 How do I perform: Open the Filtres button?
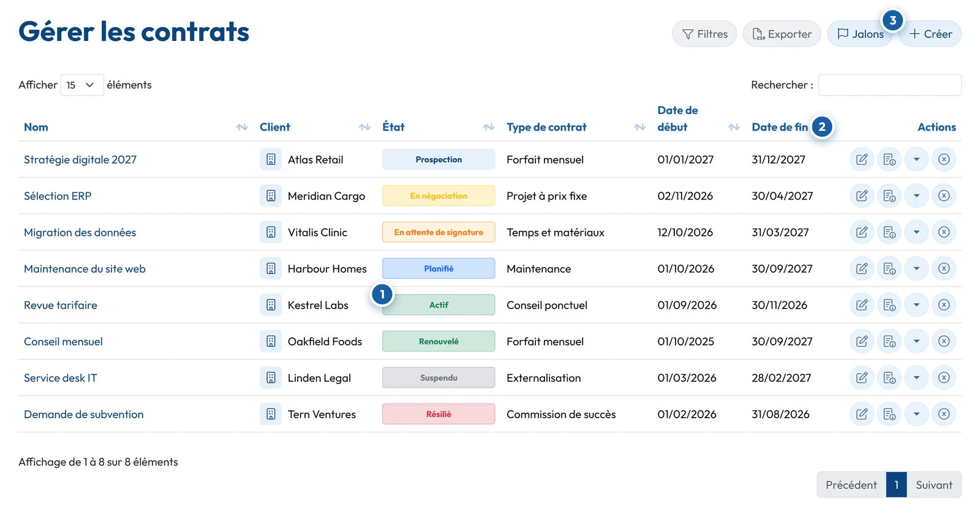coord(704,34)
